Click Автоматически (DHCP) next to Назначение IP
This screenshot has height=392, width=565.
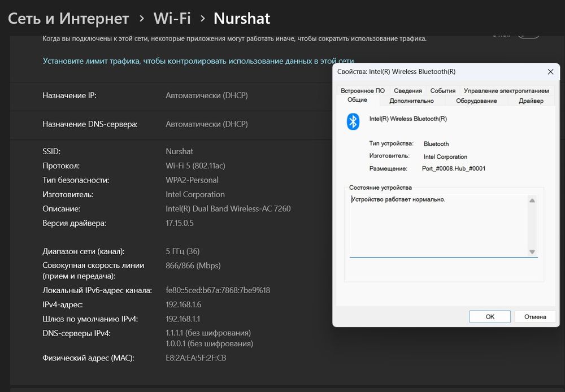coord(207,95)
